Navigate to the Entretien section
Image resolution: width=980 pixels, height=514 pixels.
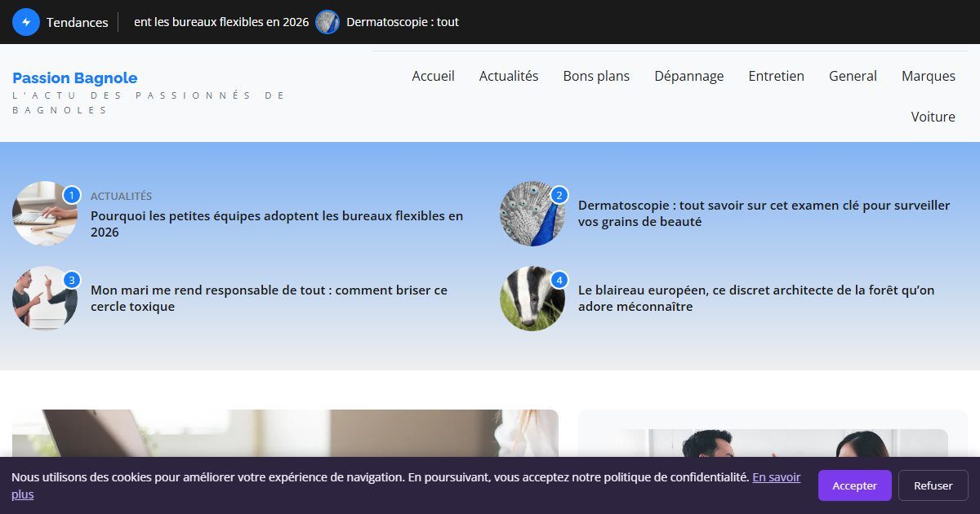[777, 76]
